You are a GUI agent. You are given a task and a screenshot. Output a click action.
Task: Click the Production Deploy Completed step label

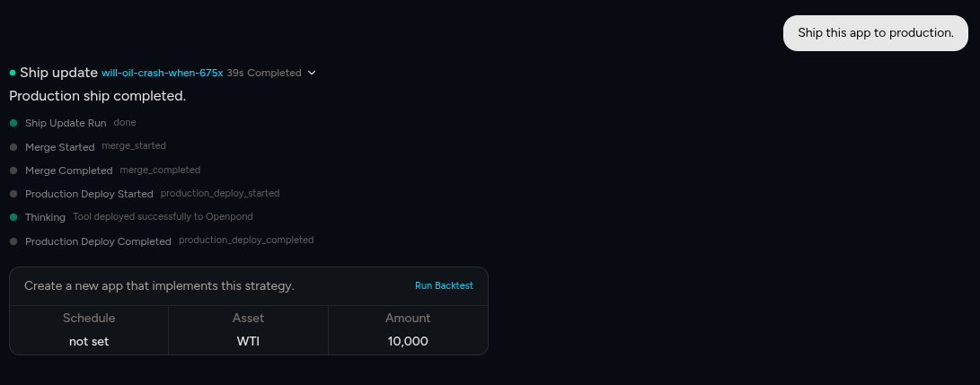tap(98, 241)
